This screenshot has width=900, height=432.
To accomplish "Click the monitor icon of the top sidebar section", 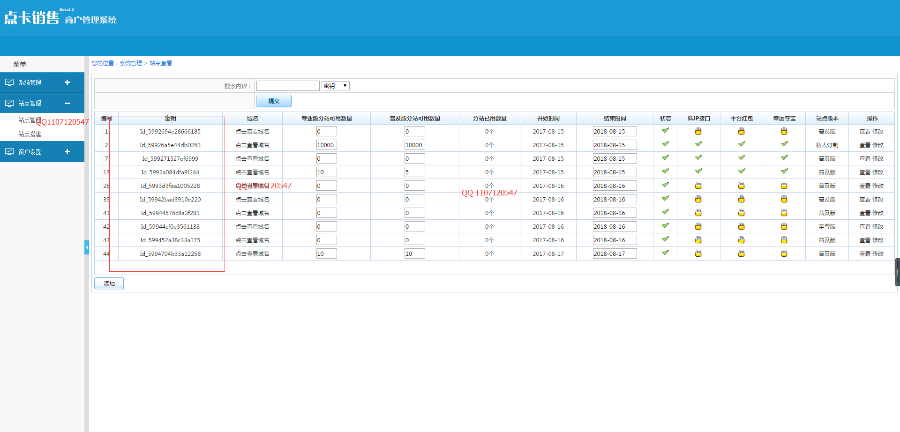I will 9,82.
